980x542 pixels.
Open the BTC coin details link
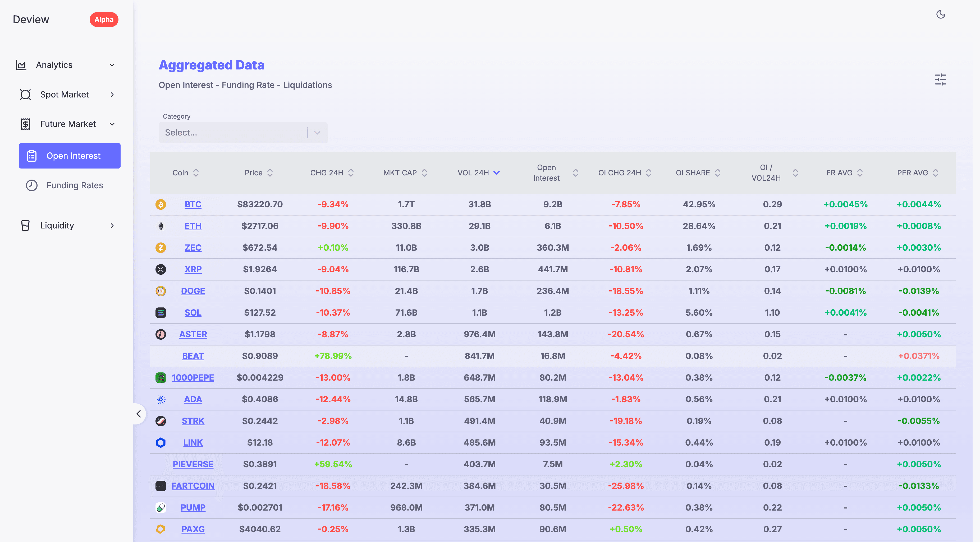pyautogui.click(x=193, y=204)
